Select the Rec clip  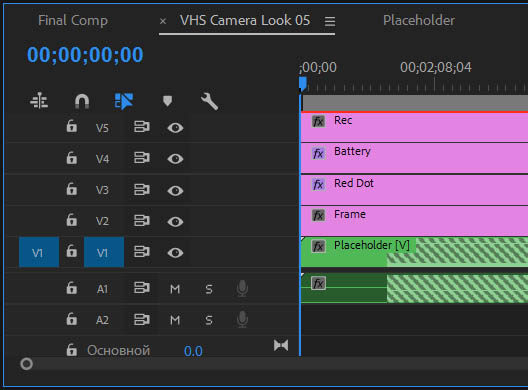click(x=414, y=127)
